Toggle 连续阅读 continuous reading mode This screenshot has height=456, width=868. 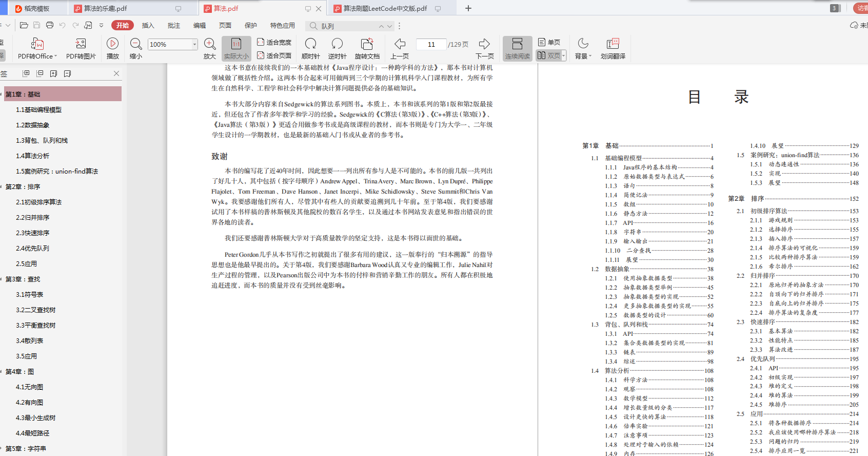pyautogui.click(x=517, y=48)
